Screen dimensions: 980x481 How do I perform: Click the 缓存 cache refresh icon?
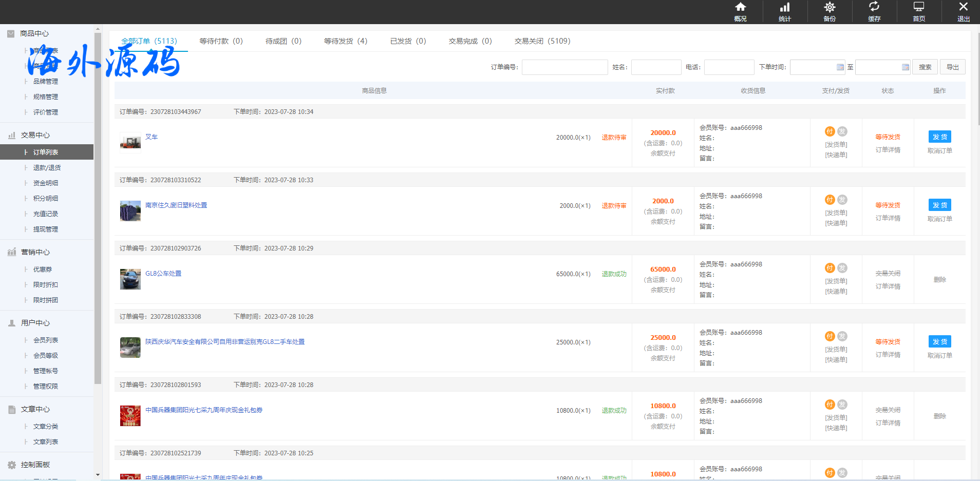[874, 7]
